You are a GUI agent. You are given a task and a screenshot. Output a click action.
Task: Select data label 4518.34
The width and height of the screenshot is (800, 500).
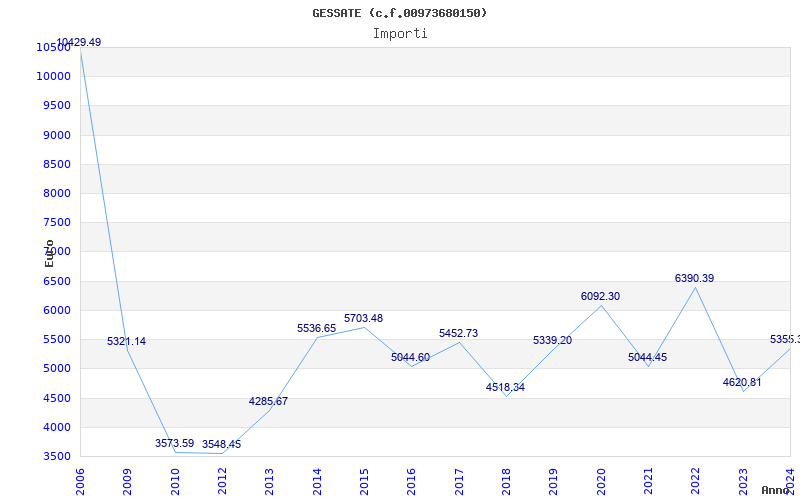coord(505,387)
